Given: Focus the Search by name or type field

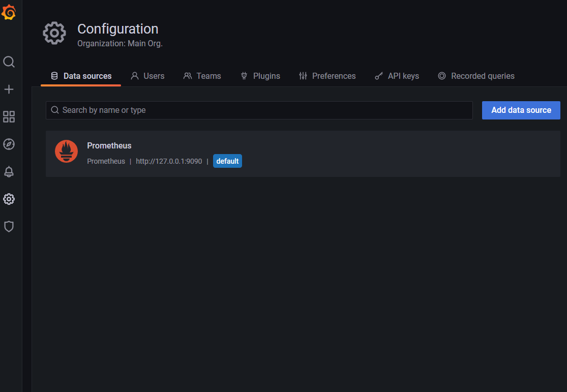Looking at the screenshot, I should pyautogui.click(x=259, y=110).
